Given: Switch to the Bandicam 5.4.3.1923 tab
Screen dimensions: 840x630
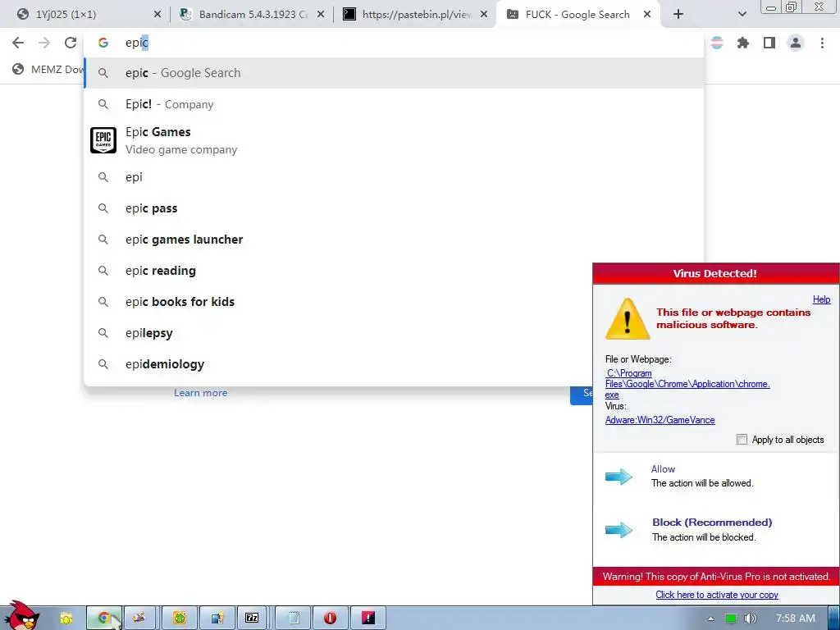Looking at the screenshot, I should [x=252, y=15].
